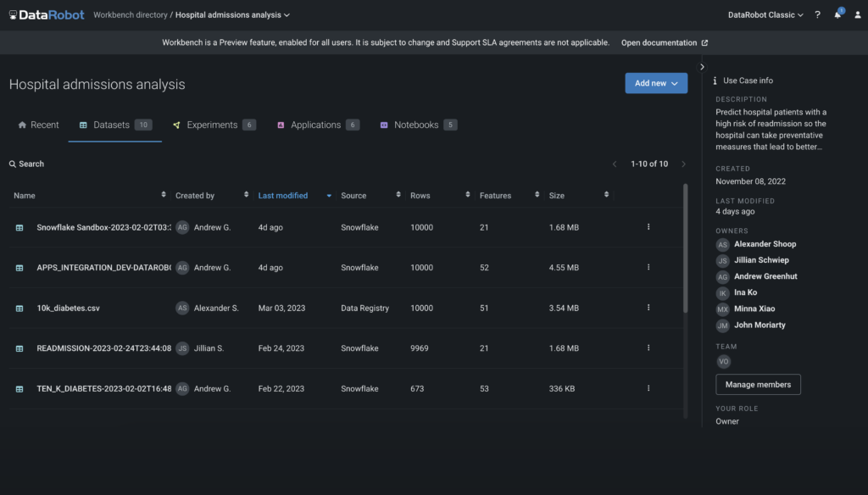Select the Datasets tab
Image resolution: width=868 pixels, height=495 pixels.
tap(115, 125)
